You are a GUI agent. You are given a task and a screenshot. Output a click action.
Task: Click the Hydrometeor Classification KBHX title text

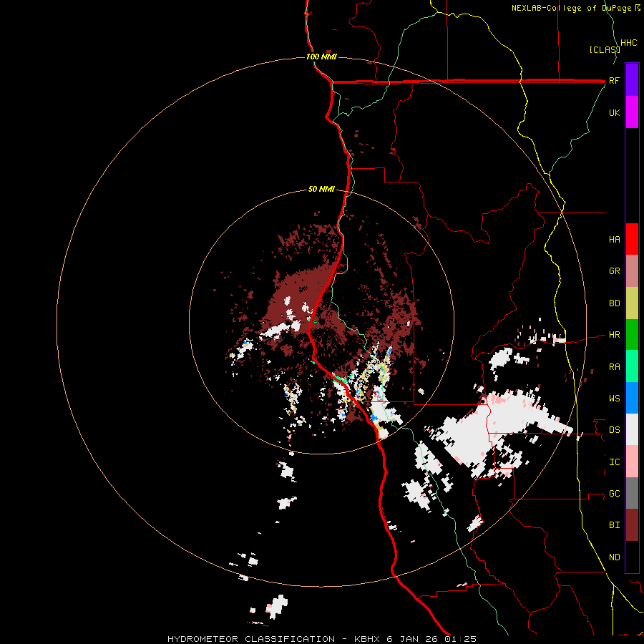coord(322,639)
